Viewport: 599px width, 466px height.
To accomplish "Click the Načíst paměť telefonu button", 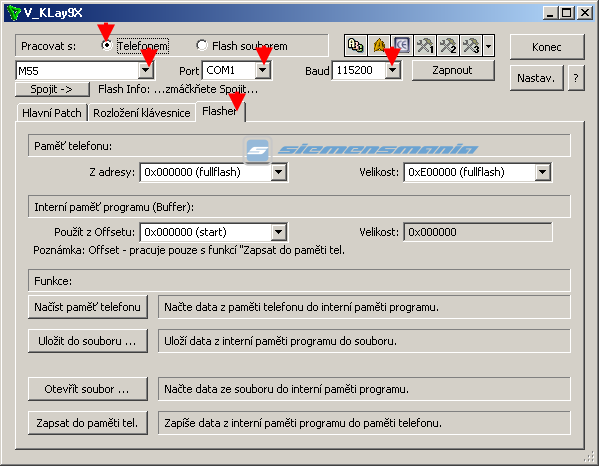I will pos(87,307).
